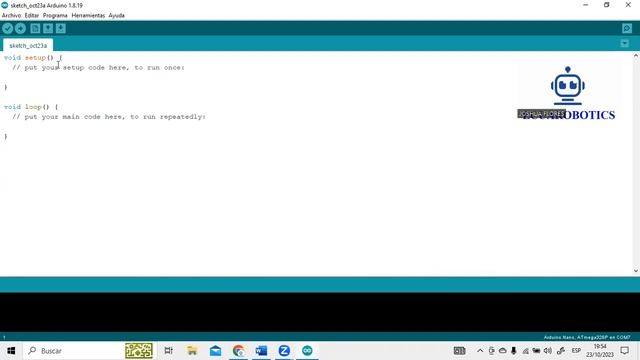Show hidden tray icons chevron
Screen dimensions: 640x360
[480, 351]
